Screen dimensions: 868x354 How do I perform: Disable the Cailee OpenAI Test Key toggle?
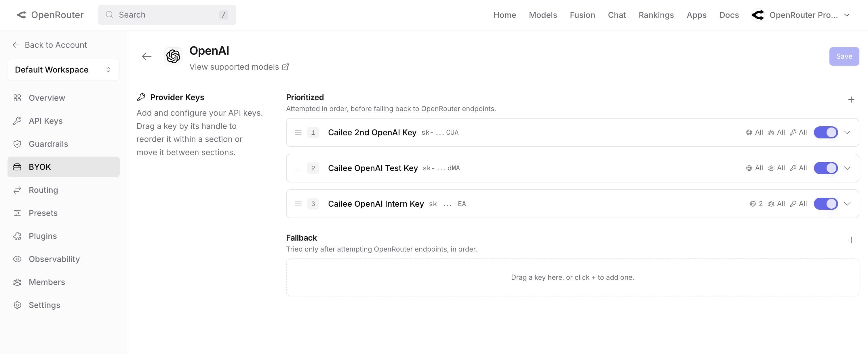coord(825,168)
